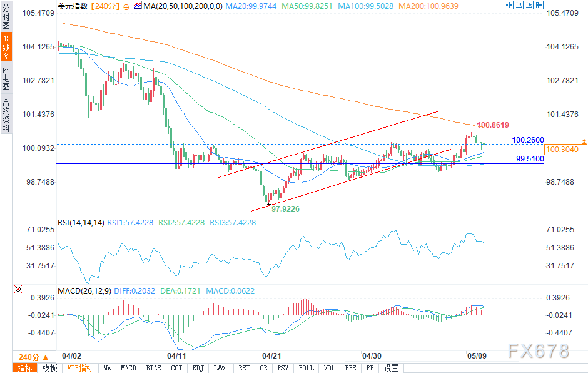This screenshot has width=588, height=373.
Task: Toggle the BOLL indicator button
Action: coord(306,368)
